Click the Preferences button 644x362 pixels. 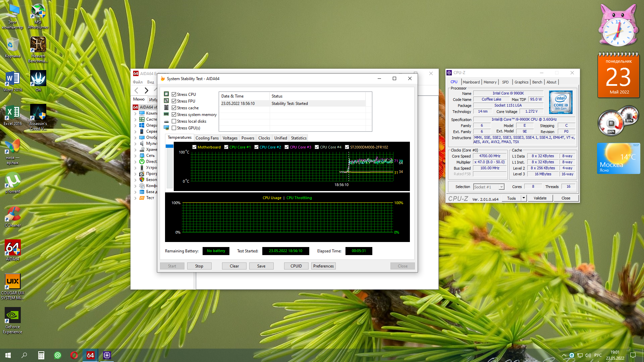pos(323,266)
